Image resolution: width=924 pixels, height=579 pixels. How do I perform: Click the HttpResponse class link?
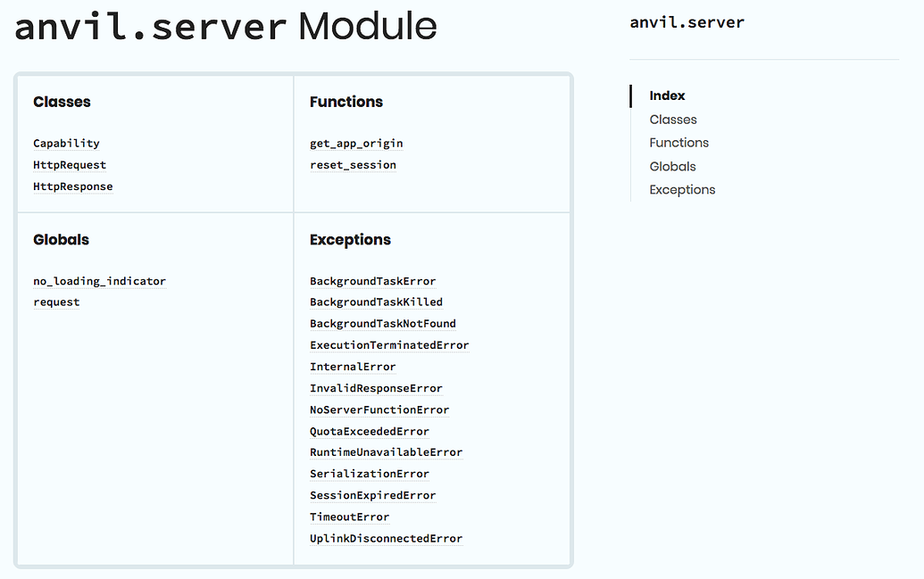[x=72, y=186]
